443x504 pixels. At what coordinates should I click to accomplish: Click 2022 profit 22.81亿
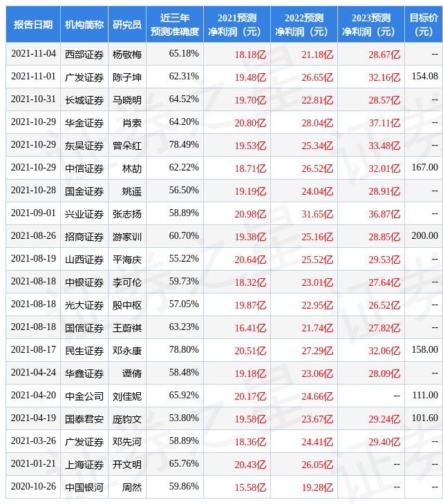click(317, 100)
